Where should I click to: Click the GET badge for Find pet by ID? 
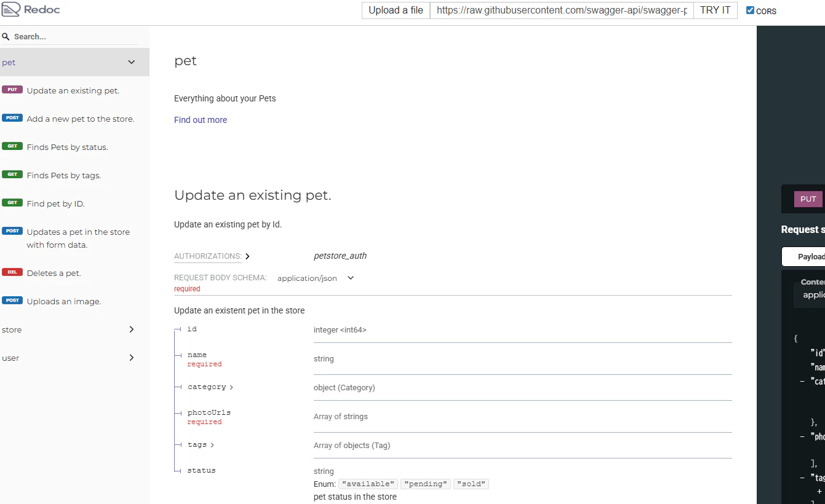pos(12,203)
